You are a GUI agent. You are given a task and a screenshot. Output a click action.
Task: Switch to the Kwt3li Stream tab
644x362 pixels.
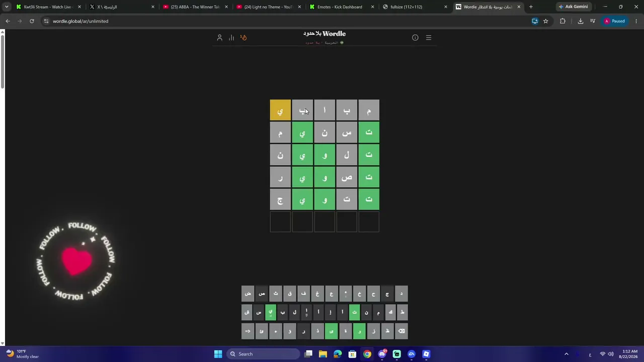tap(47, 7)
